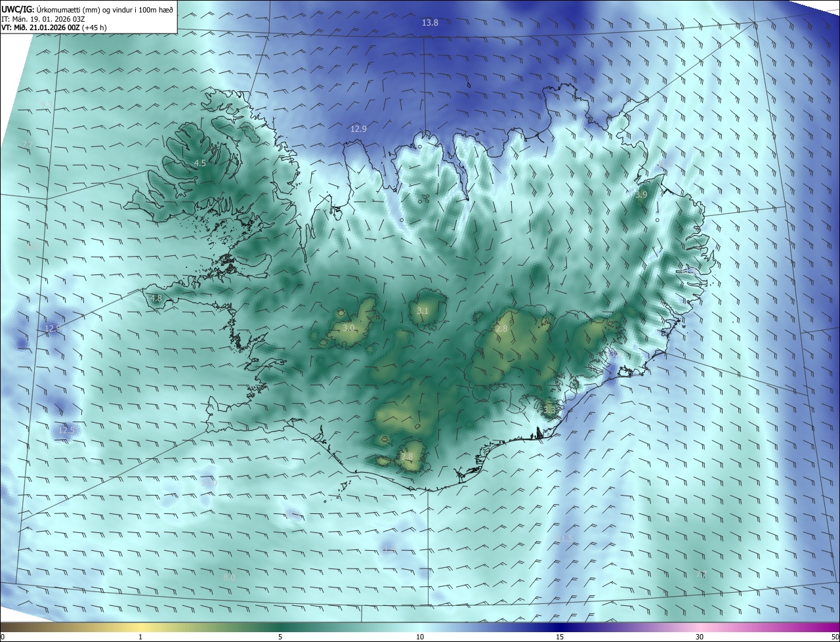This screenshot has height=642, width=840.
Task: Click the 8.0 value over the southern ocean
Action: click(x=229, y=577)
